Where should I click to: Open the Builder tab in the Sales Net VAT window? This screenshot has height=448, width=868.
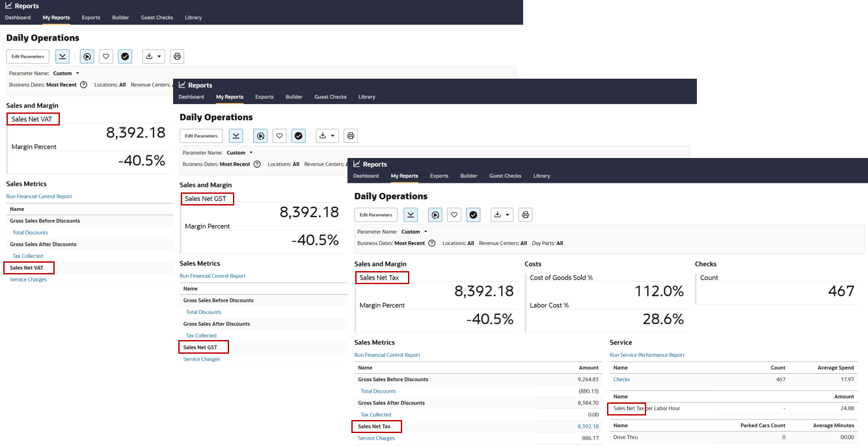(x=120, y=18)
